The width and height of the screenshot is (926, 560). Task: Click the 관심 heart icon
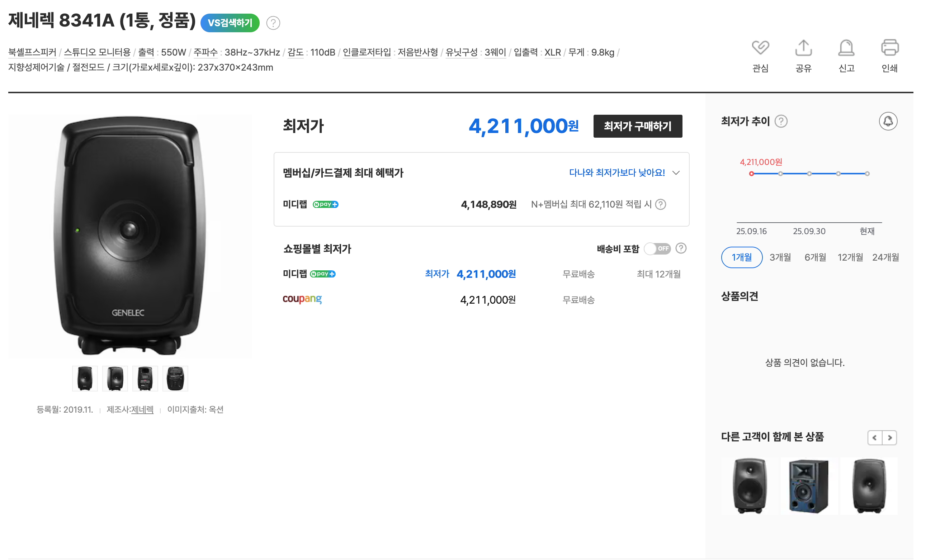tap(760, 48)
